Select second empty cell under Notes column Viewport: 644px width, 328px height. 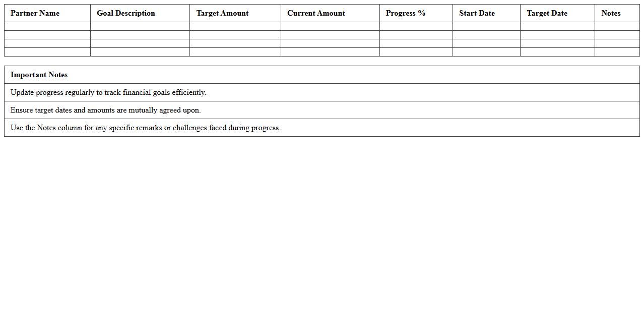(x=617, y=35)
